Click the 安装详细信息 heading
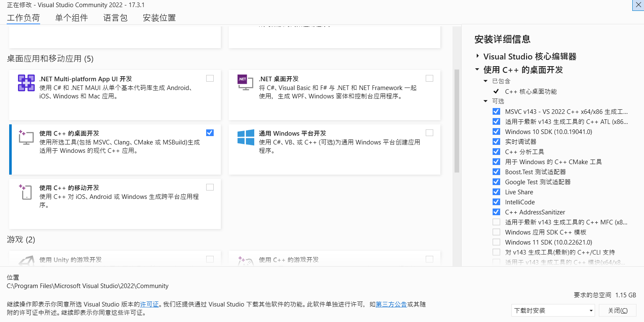 click(503, 39)
